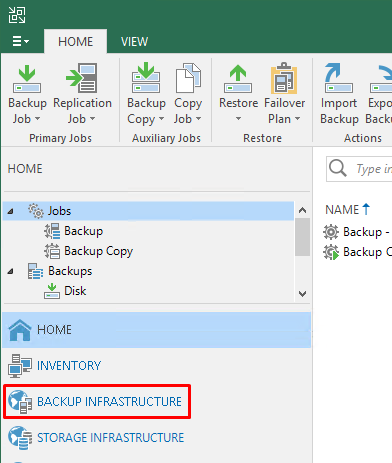Click the Storage Infrastructure globe icon
Screen dimensions: 392x463
(20, 438)
